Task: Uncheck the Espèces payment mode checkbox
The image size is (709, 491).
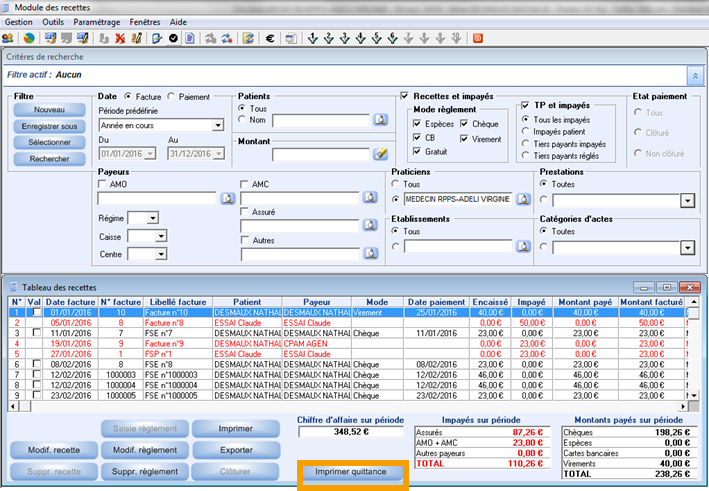Action: [x=417, y=123]
